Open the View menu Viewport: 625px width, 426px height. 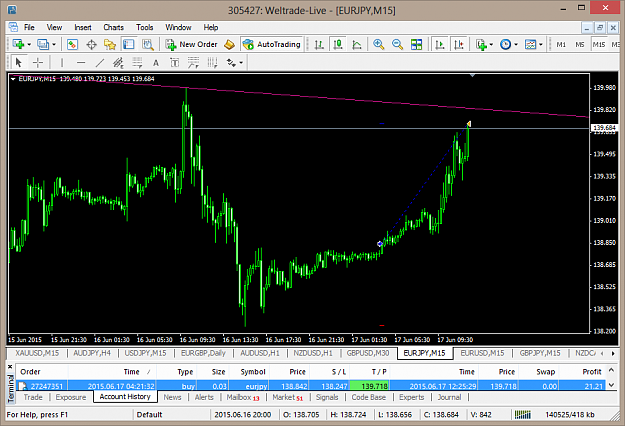(54, 27)
